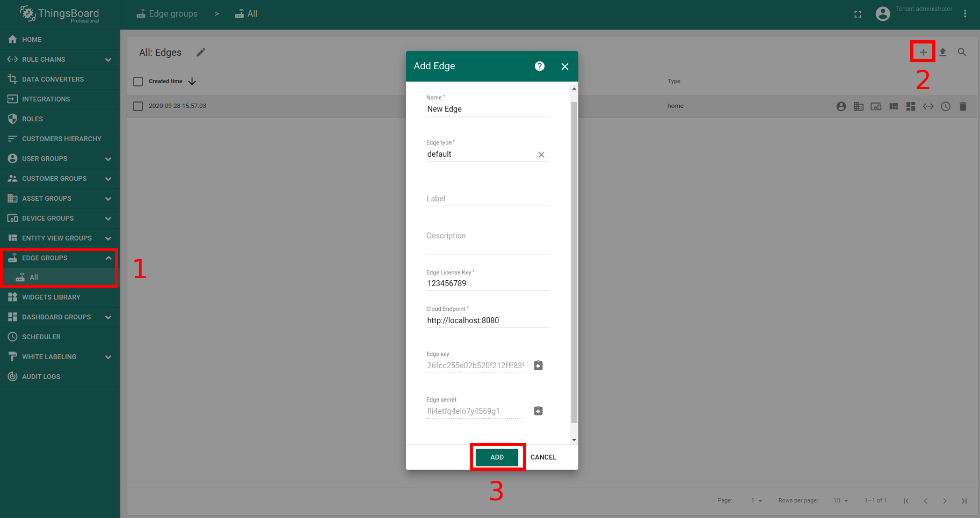Collapse the Edge Groups section
980x518 pixels.
[108, 258]
